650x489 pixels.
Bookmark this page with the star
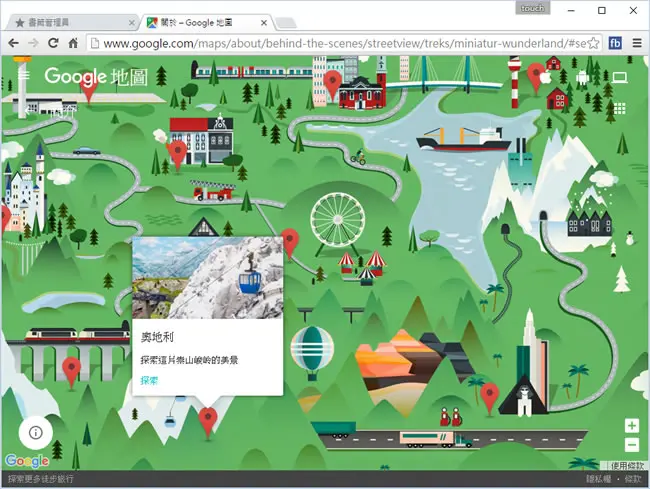coord(594,43)
